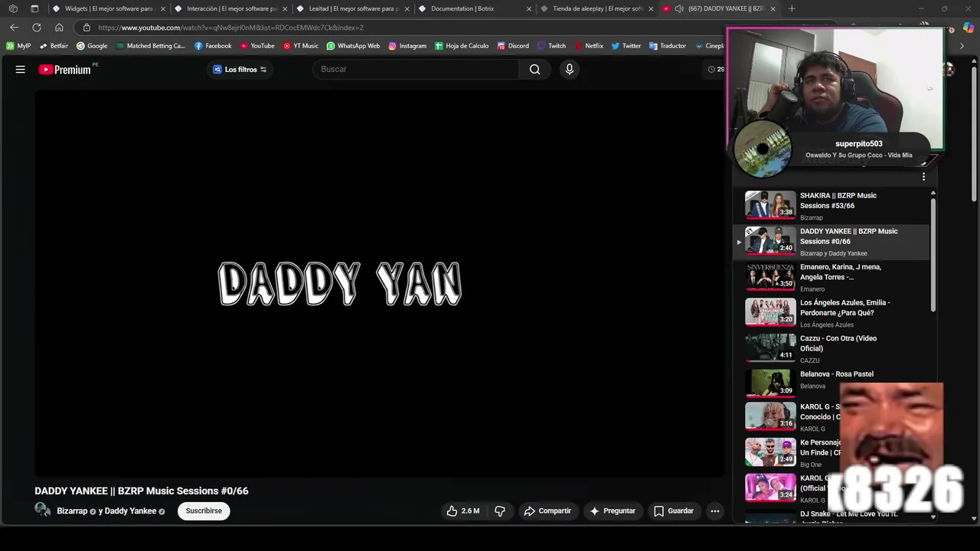
Task: Open the Google bookmark
Action: coord(92,46)
